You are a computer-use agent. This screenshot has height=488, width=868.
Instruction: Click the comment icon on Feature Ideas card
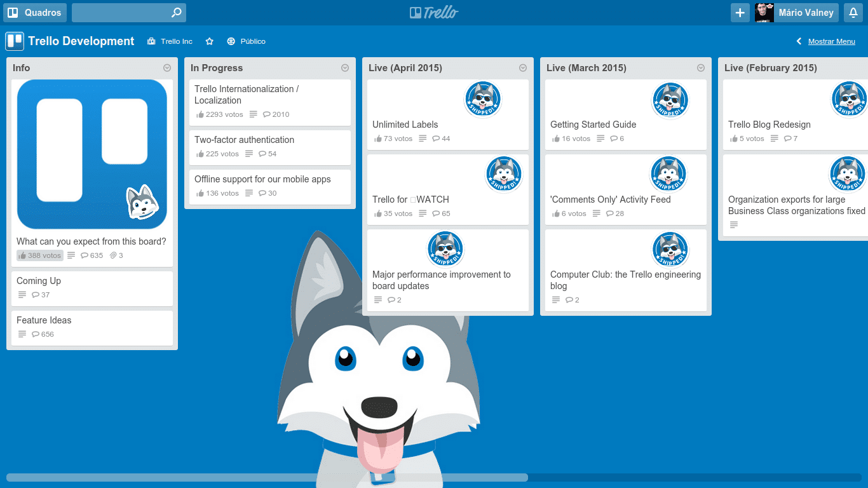[x=36, y=334]
